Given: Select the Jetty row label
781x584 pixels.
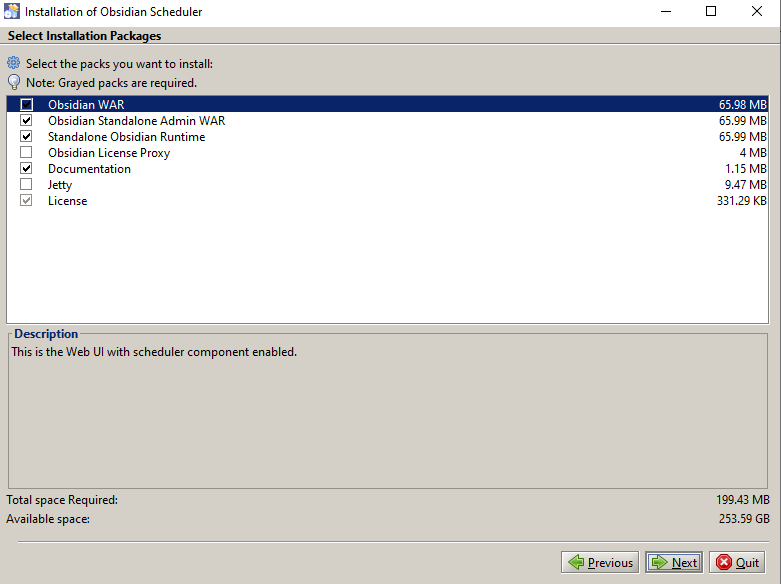Looking at the screenshot, I should pyautogui.click(x=60, y=185).
